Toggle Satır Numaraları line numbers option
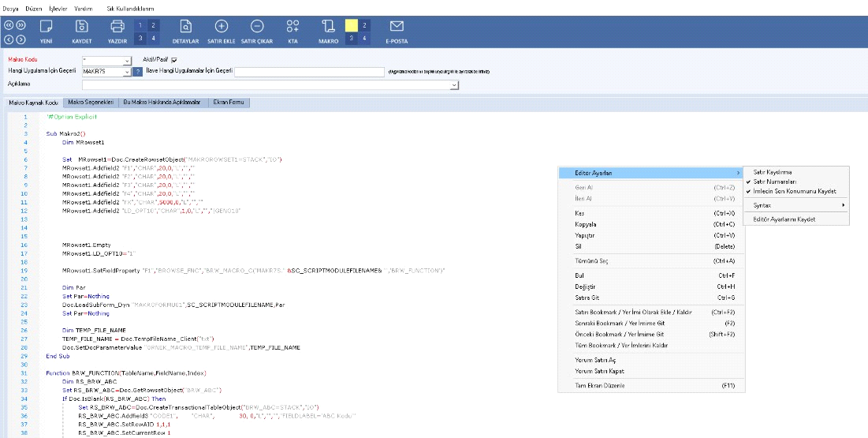The height and width of the screenshot is (438, 868). pyautogui.click(x=776, y=182)
